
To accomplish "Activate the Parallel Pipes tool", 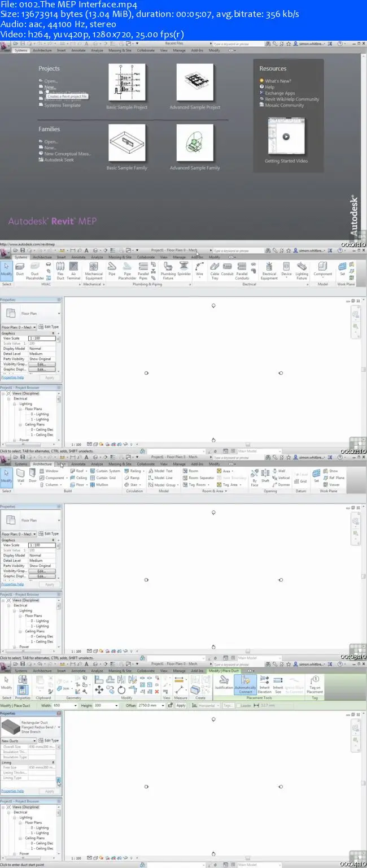I will point(143,270).
